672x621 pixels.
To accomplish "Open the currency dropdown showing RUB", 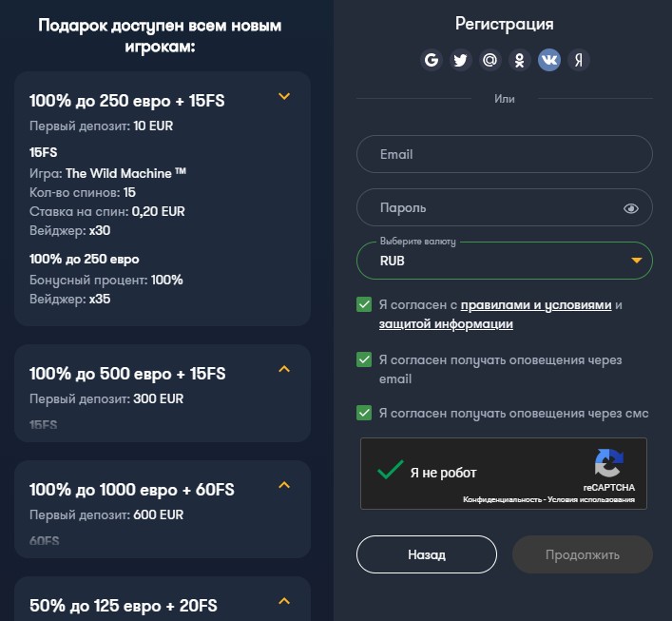I will 504,261.
